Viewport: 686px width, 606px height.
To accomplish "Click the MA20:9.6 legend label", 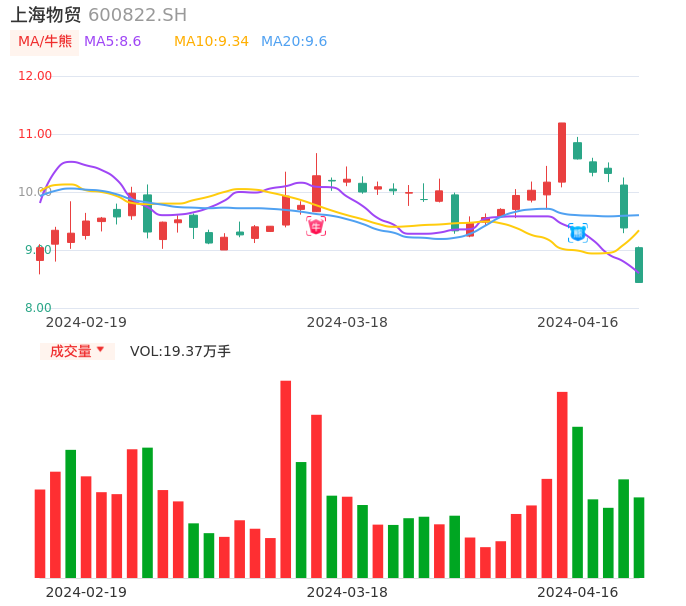I will coord(294,42).
